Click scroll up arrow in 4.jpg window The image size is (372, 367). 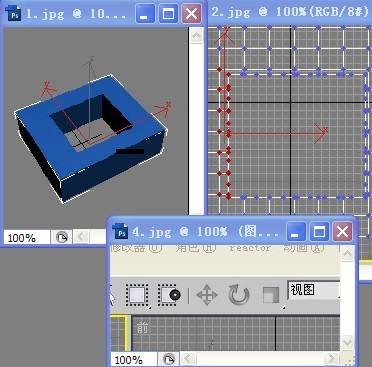(x=347, y=254)
